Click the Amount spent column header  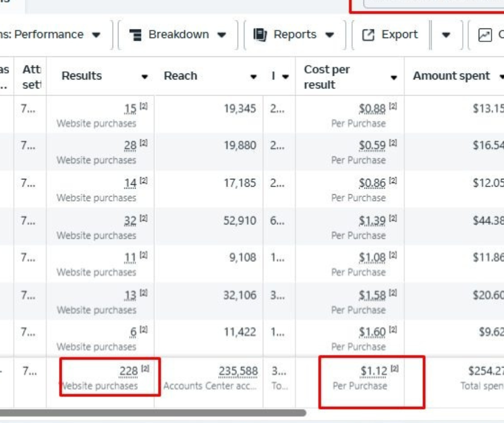[451, 76]
